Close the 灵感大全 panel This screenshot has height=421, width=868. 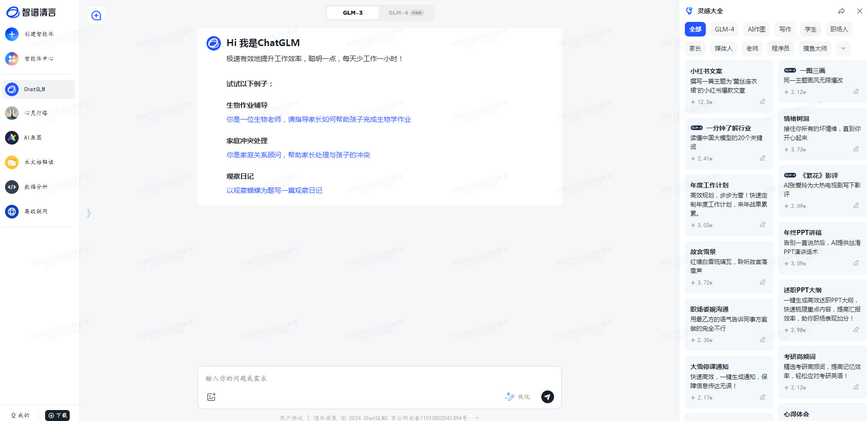[x=860, y=11]
